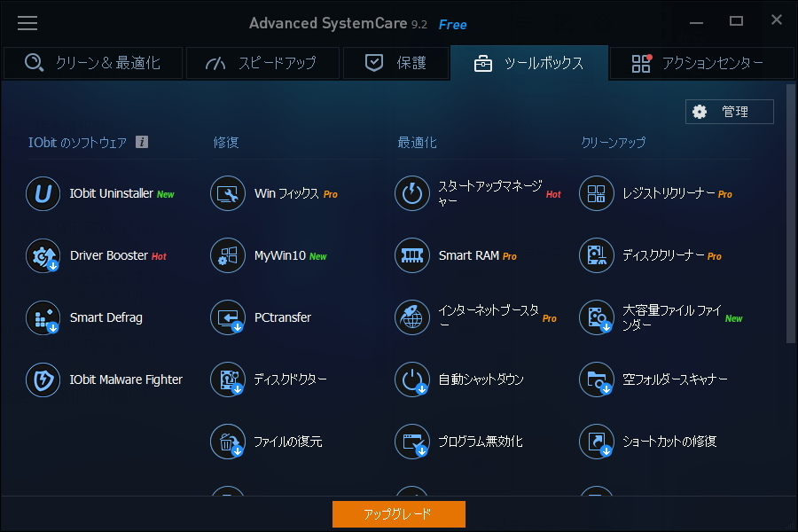Screen dimensions: 798x532
Task: Open the スタートアップマネージャー icon
Action: click(412, 193)
